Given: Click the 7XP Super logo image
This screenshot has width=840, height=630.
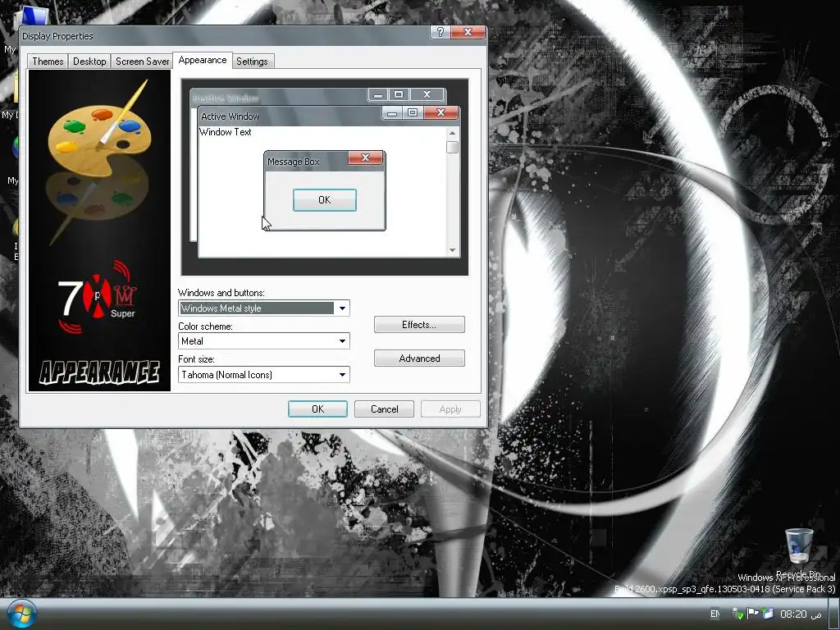Looking at the screenshot, I should pyautogui.click(x=98, y=296).
